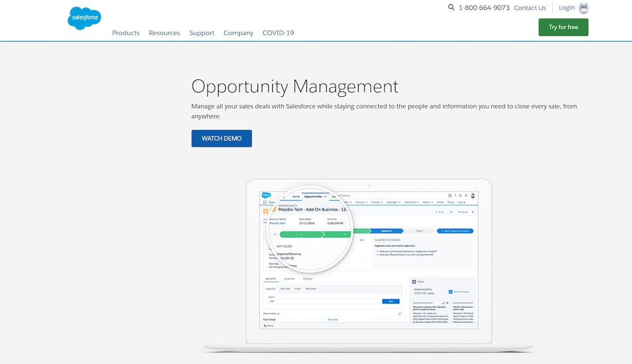Open the Resources menu

pyautogui.click(x=164, y=33)
